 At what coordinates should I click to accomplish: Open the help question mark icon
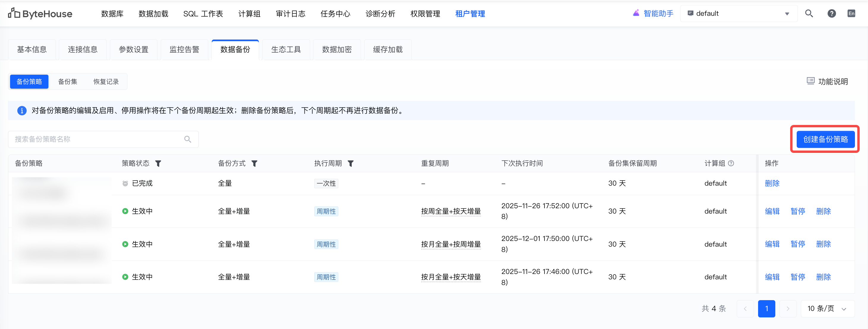[831, 13]
